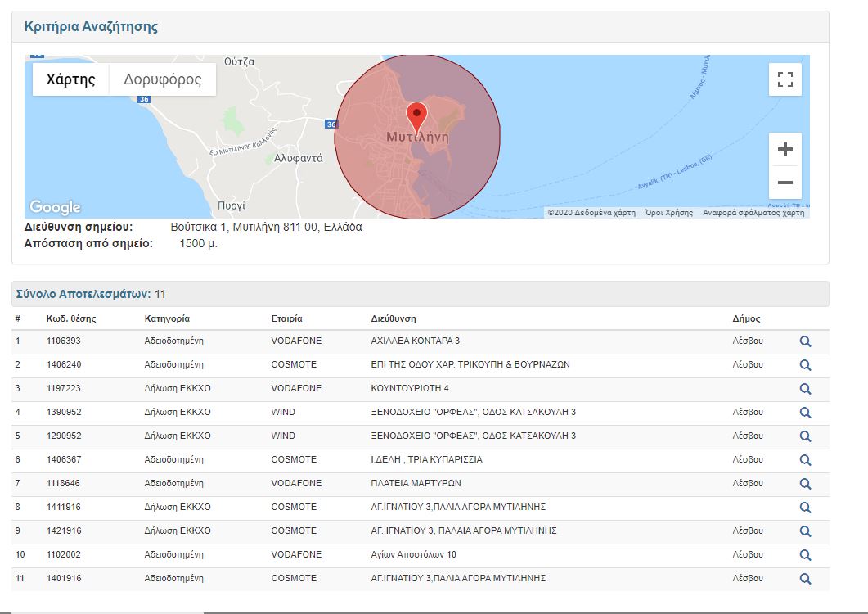Click station code 1118646

pyautogui.click(x=64, y=483)
